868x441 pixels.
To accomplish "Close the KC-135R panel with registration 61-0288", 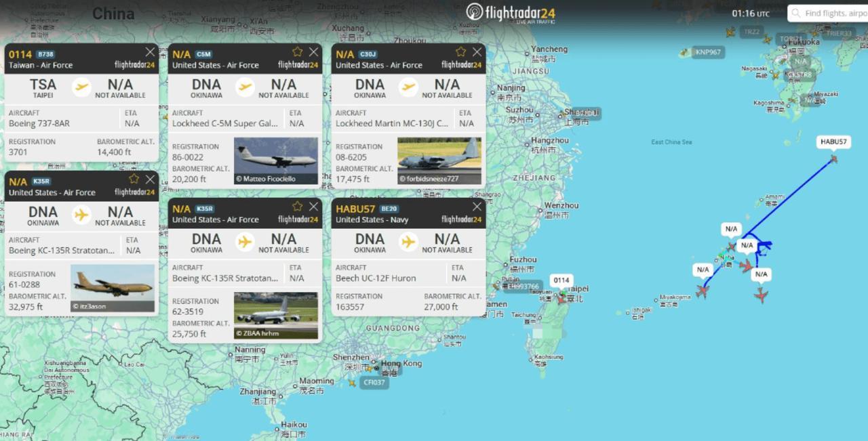I will [x=150, y=179].
